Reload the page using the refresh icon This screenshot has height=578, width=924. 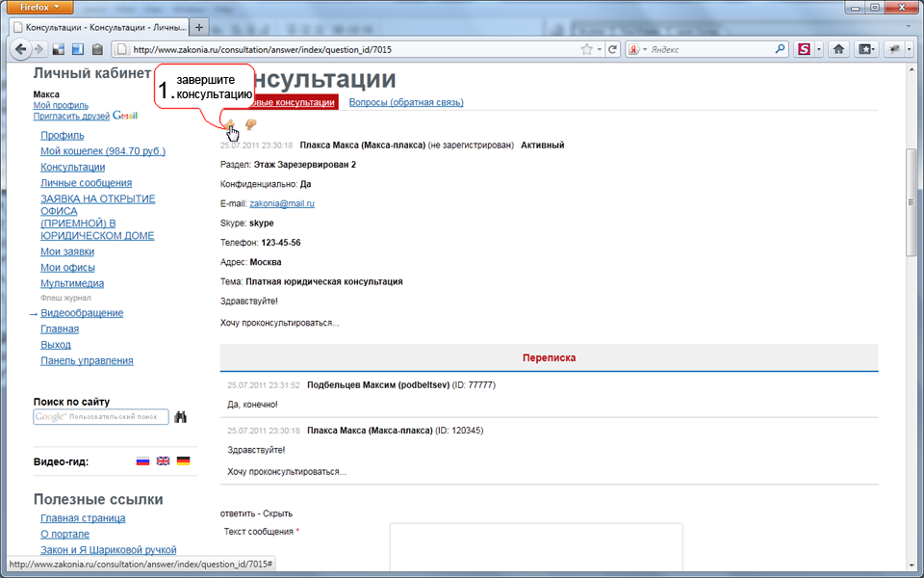pyautogui.click(x=612, y=49)
